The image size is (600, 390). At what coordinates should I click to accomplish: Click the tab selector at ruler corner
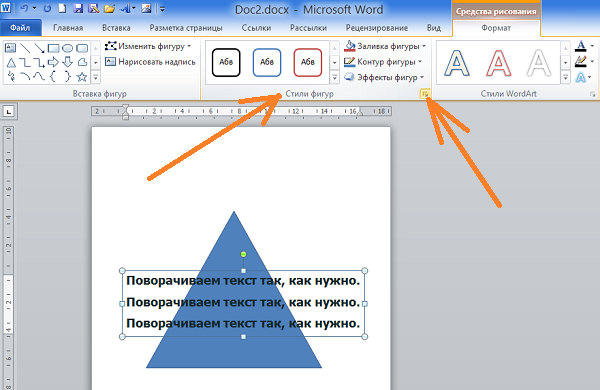(8, 111)
